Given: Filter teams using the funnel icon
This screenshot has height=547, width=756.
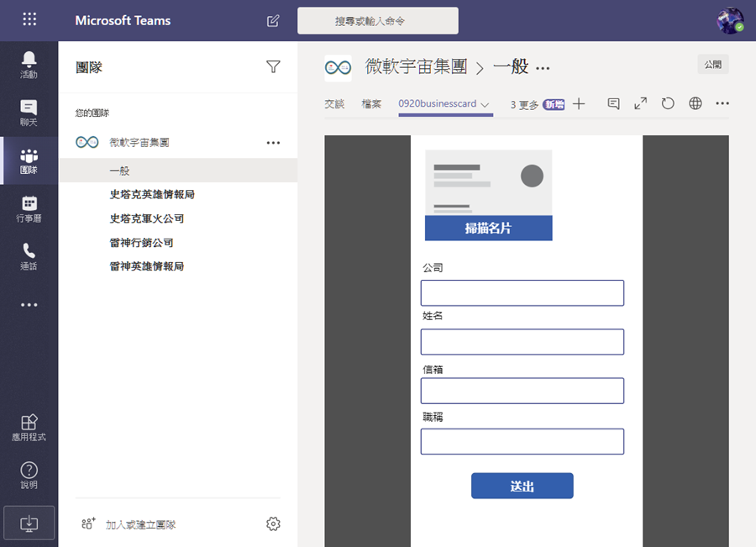Looking at the screenshot, I should 273,66.
